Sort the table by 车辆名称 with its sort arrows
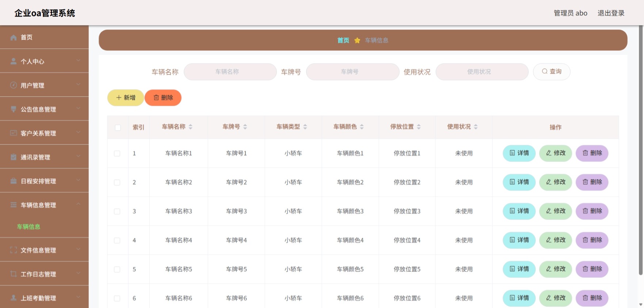This screenshot has width=644, height=308. point(190,127)
